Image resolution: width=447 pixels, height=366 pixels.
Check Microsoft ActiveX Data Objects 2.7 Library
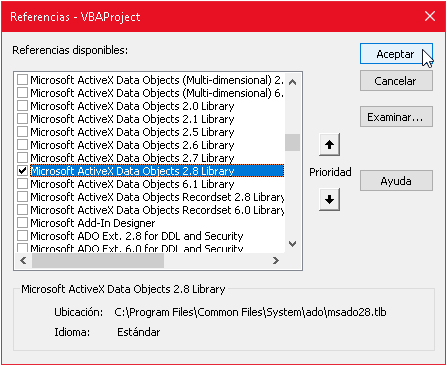[22, 158]
